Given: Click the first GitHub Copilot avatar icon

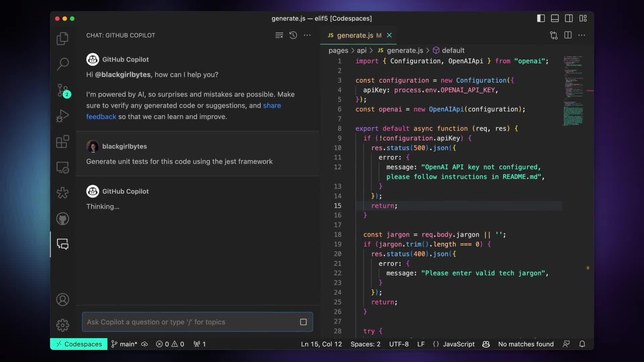Looking at the screenshot, I should [x=93, y=60].
